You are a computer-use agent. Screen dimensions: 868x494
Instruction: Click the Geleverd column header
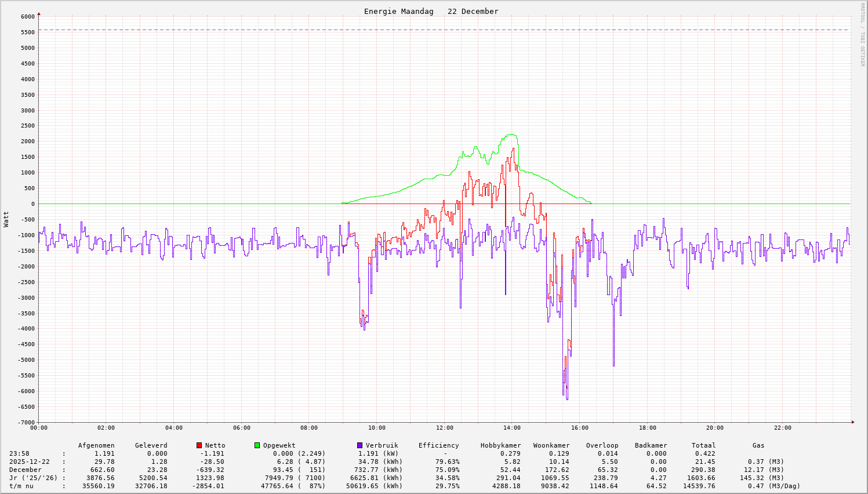(x=151, y=445)
